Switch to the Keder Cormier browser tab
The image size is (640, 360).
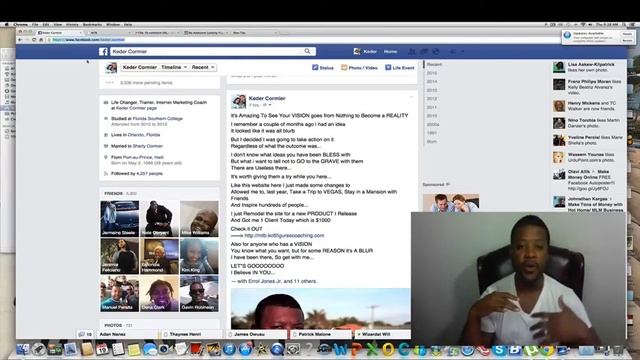(59, 33)
